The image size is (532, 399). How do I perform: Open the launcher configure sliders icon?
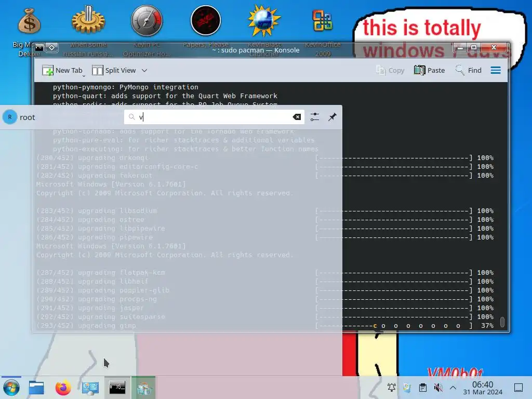point(315,117)
